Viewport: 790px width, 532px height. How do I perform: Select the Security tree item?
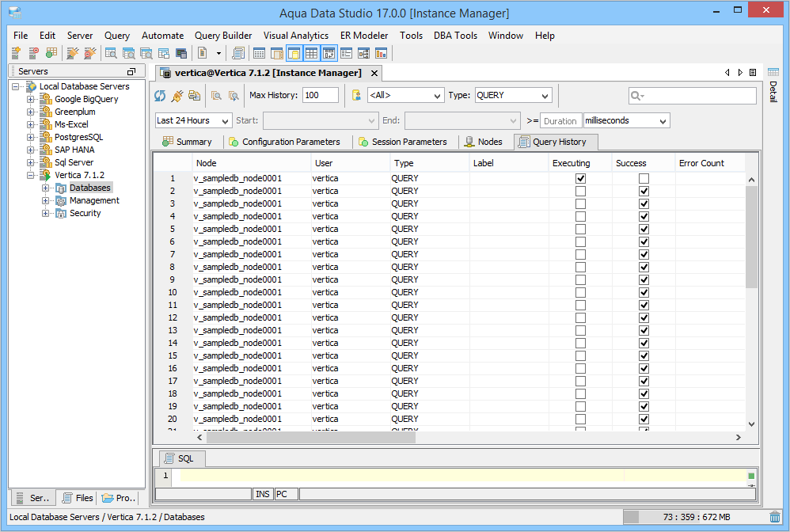point(85,213)
